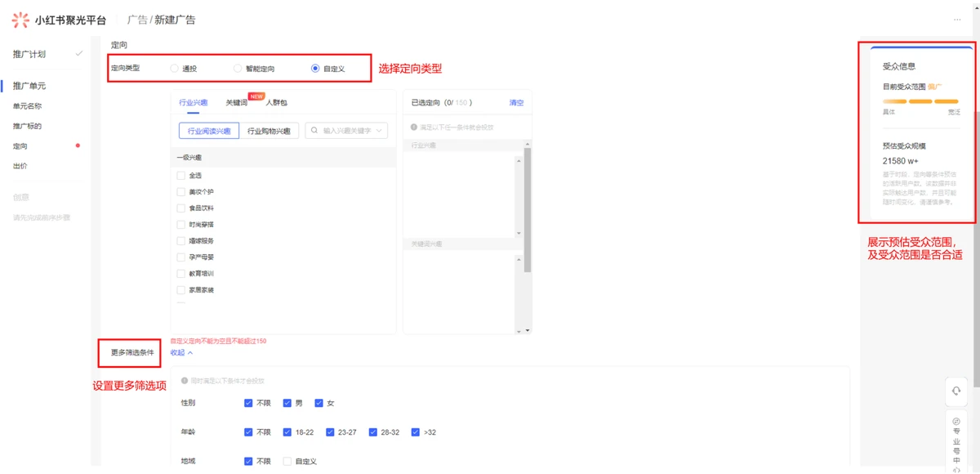This screenshot has height=474, width=980.
Task: Select the 智能定向 radio button
Action: click(238, 69)
